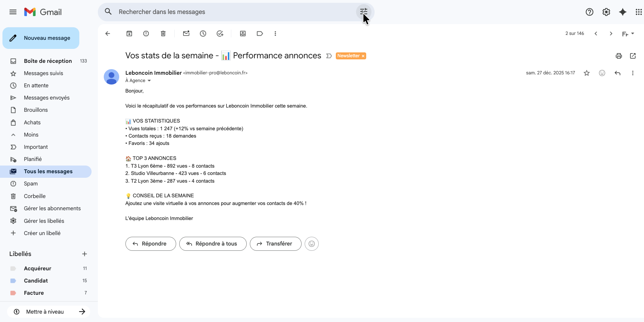
Task: Mark the email as unread
Action: tap(186, 34)
